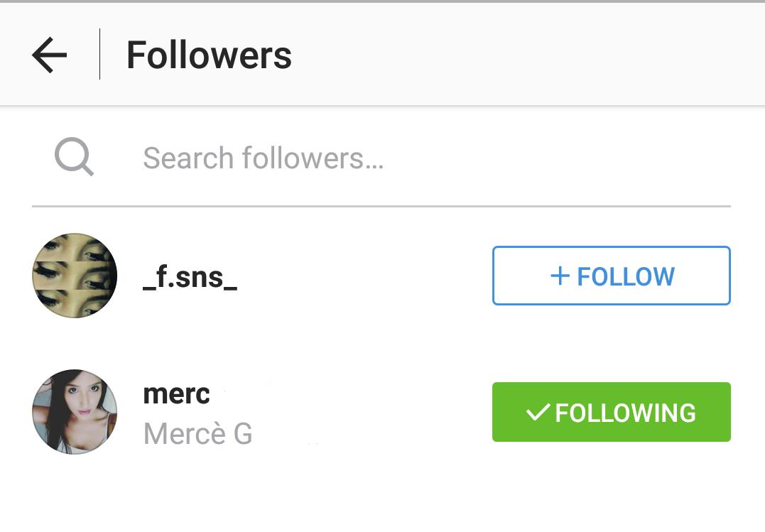Open the _f.sns_ username link

pyautogui.click(x=190, y=277)
